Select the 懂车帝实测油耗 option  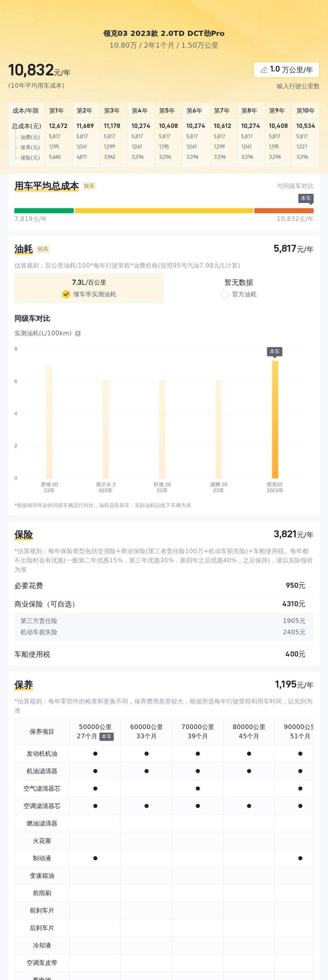tap(89, 294)
